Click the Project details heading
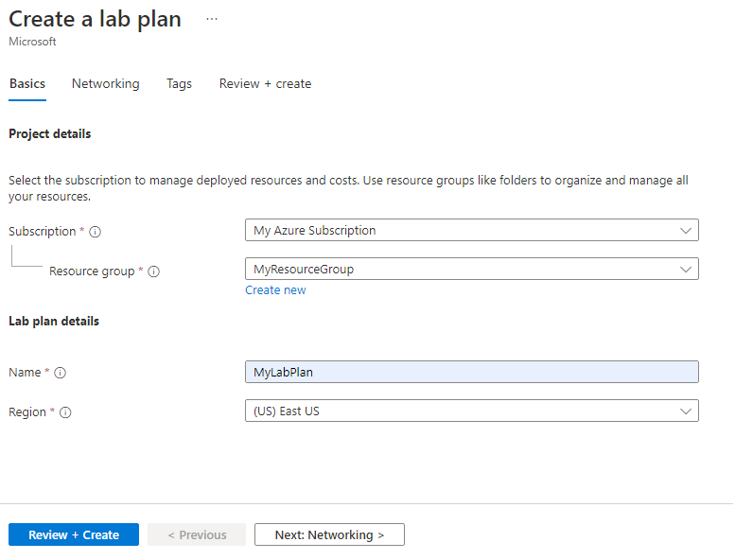 50,134
